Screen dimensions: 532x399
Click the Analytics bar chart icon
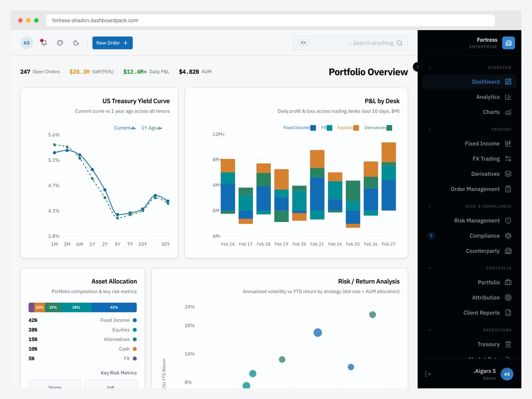pyautogui.click(x=508, y=97)
